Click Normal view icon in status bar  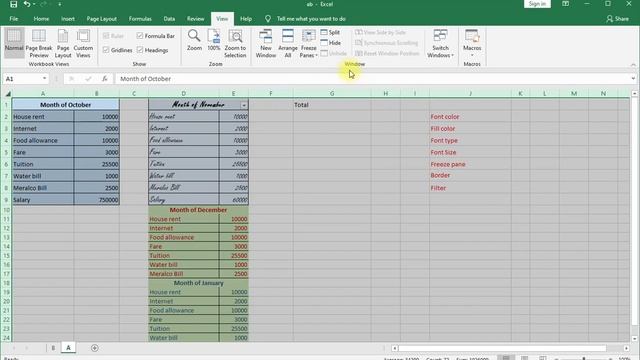coord(506,358)
